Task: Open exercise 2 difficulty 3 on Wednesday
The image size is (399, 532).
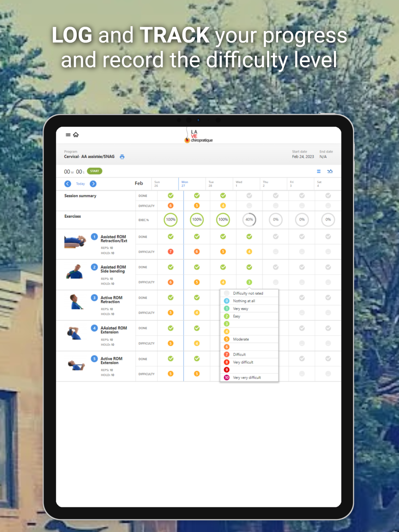Action: 249,282
